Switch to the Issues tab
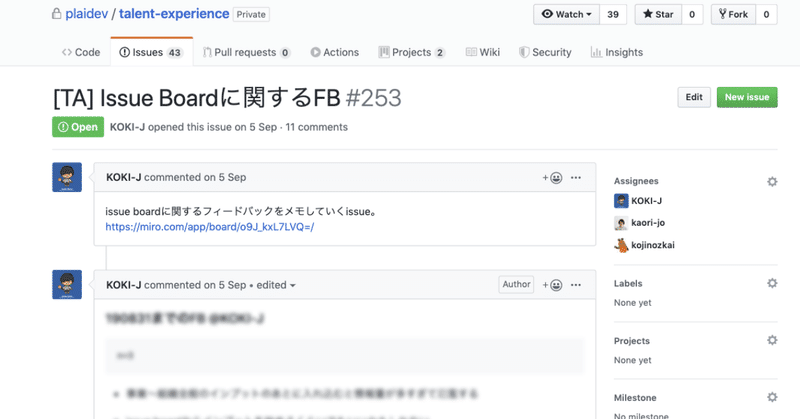 point(152,52)
